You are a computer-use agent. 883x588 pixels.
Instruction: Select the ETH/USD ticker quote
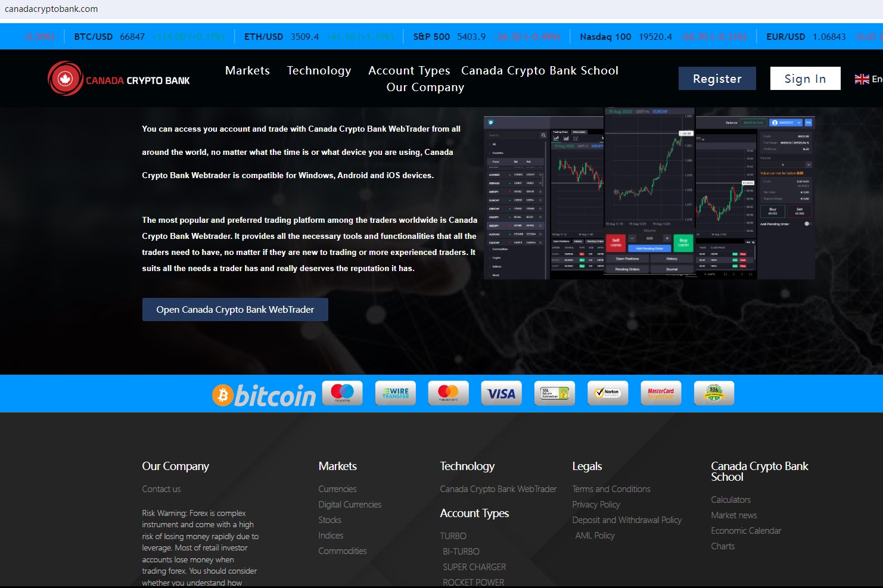click(x=319, y=37)
